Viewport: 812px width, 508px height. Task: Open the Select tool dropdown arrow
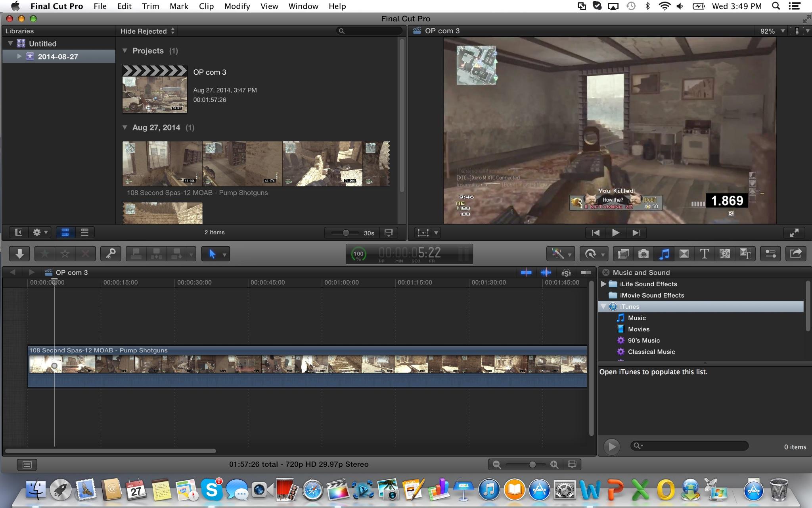[224, 254]
